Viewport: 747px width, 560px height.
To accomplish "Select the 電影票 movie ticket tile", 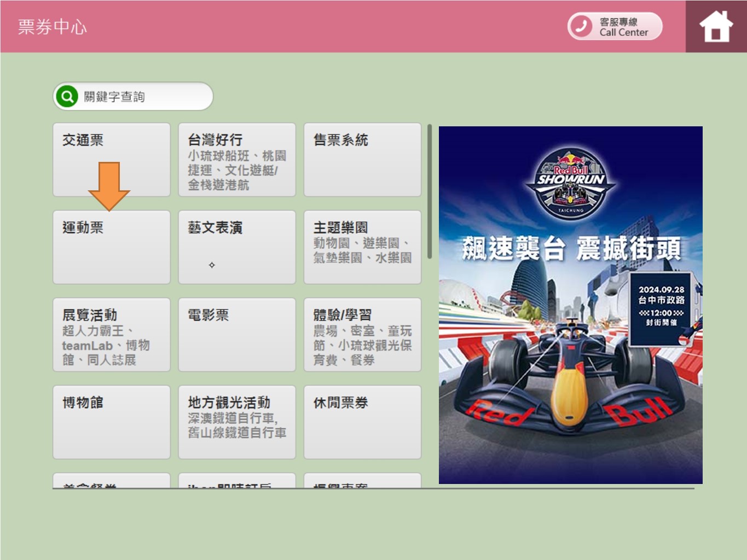I will pos(236,334).
